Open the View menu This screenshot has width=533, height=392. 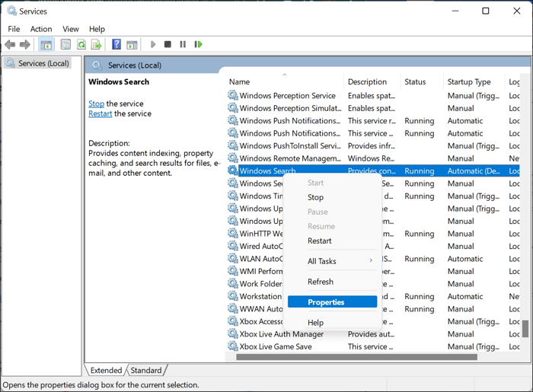pyautogui.click(x=71, y=29)
